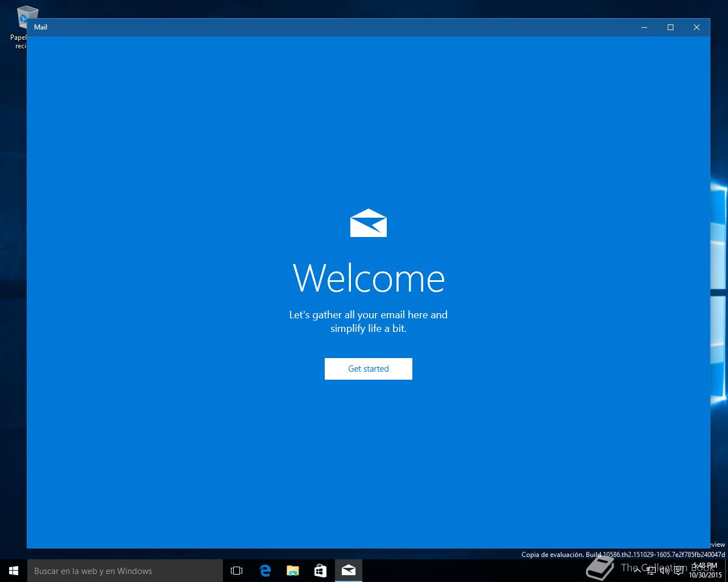Screen dimensions: 728x582
Task: Open the volume control tray icon
Action: (664, 571)
